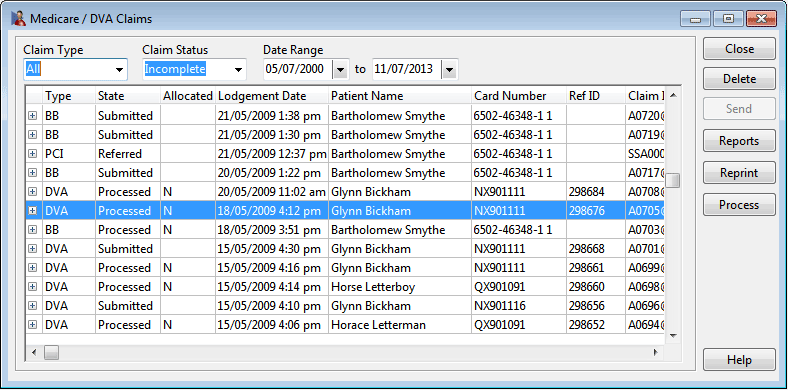This screenshot has width=788, height=390.
Task: Click the Process button
Action: click(x=739, y=205)
